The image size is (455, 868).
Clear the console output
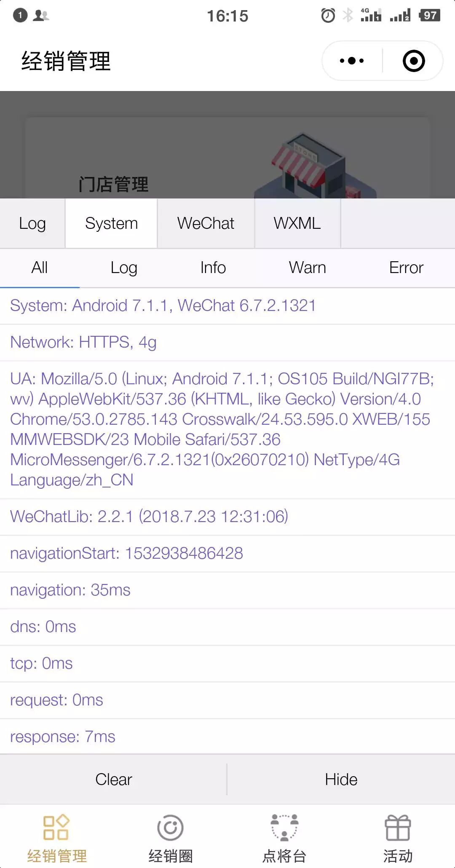113,780
